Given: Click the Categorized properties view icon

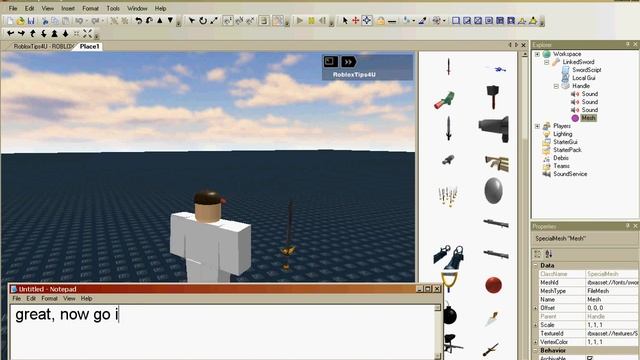Looking at the screenshot, I should 538,254.
